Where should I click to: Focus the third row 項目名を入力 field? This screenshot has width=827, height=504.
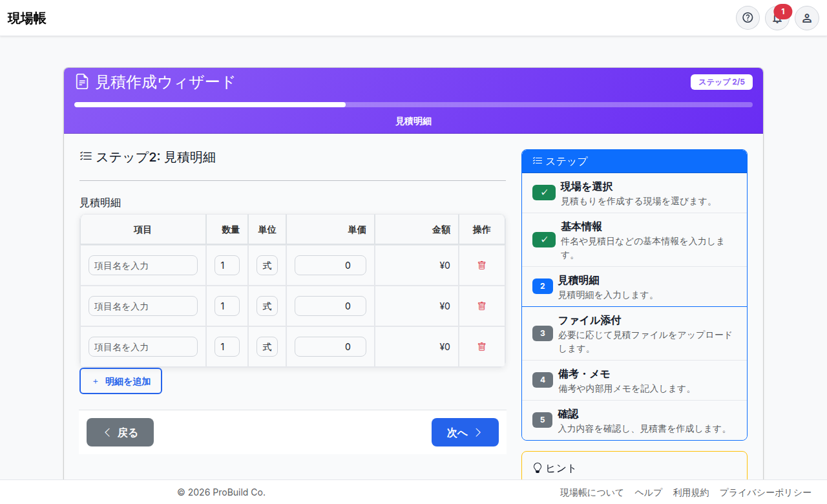pyautogui.click(x=143, y=346)
